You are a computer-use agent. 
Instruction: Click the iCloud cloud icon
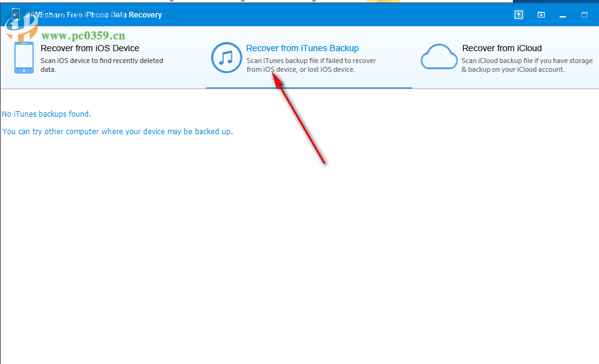tap(439, 56)
